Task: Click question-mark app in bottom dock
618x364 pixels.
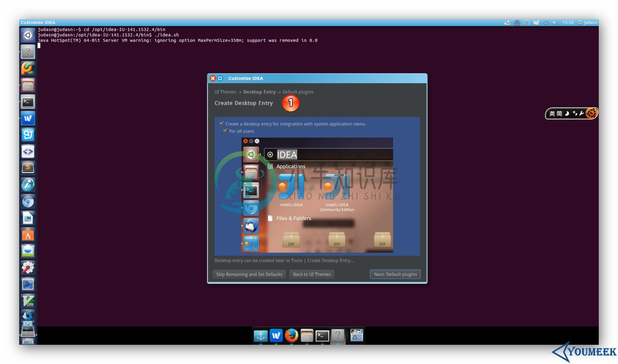Action: [x=338, y=336]
